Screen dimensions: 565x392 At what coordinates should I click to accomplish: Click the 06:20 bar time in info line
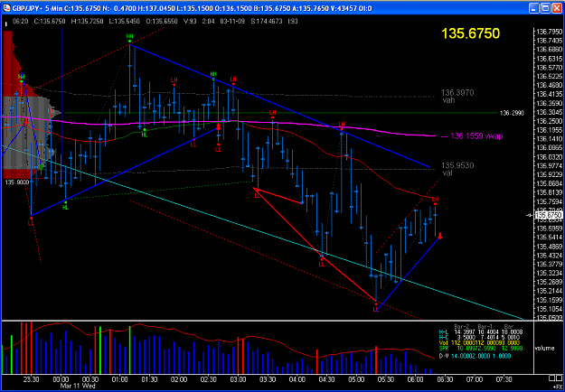(20, 22)
